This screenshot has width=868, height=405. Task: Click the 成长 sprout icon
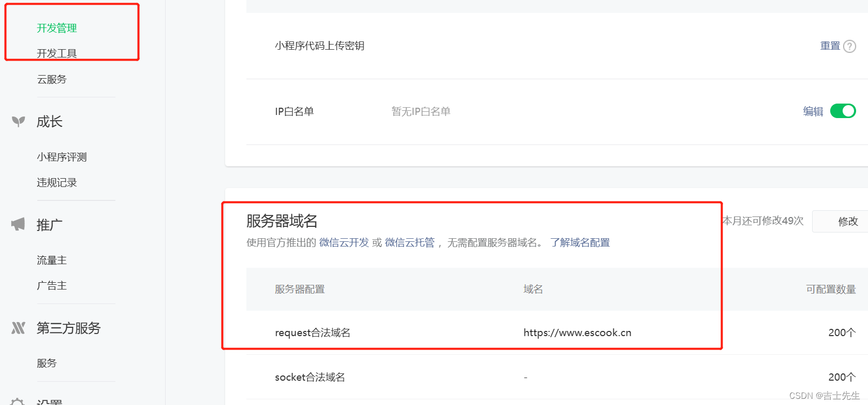19,122
